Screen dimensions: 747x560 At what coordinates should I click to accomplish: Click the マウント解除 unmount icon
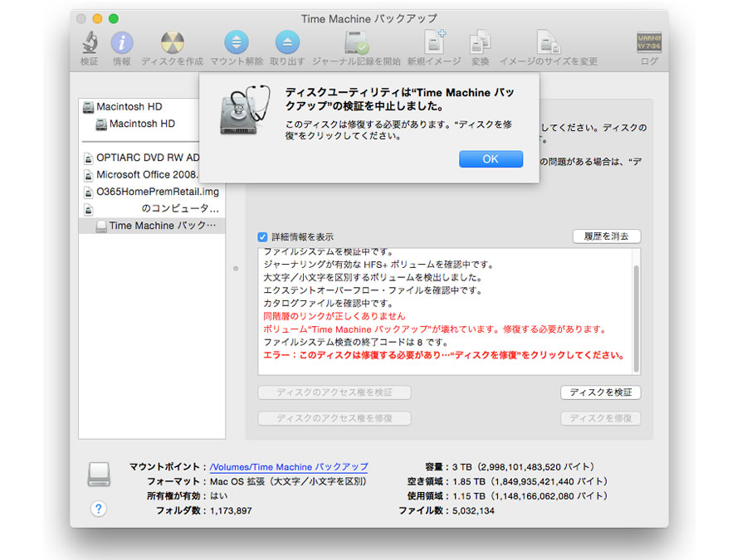click(x=237, y=42)
